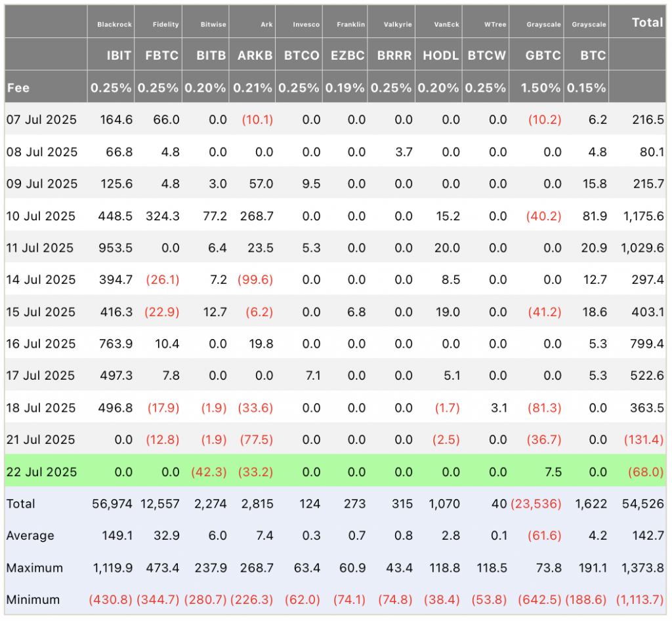
Task: Select the BTCW ticker header
Action: click(487, 56)
